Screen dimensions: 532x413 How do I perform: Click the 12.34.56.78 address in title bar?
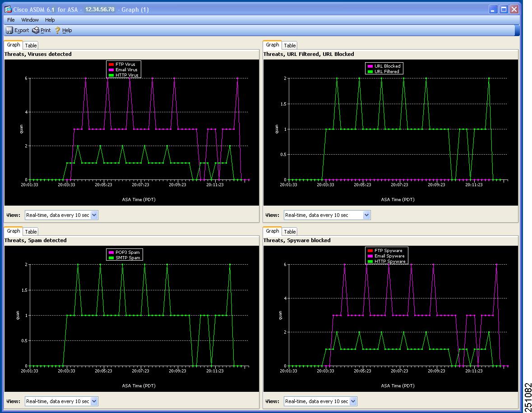pos(100,9)
